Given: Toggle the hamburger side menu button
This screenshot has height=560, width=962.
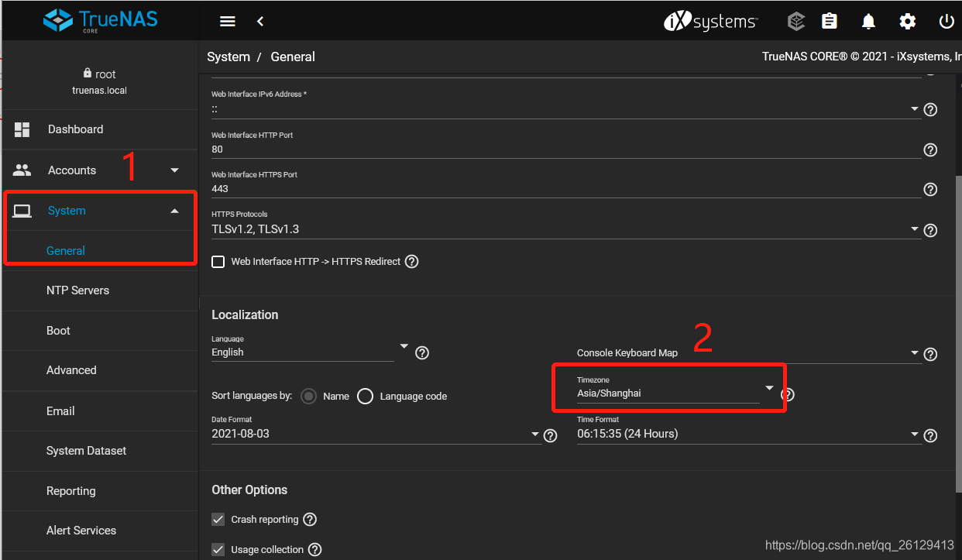Looking at the screenshot, I should click(227, 21).
